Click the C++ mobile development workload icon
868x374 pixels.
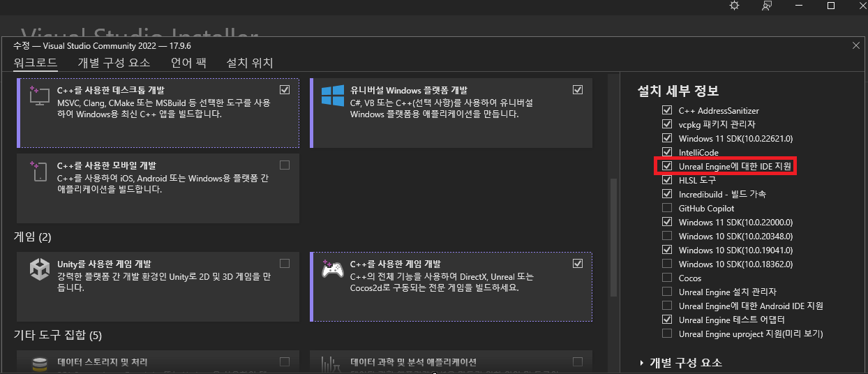(x=38, y=171)
